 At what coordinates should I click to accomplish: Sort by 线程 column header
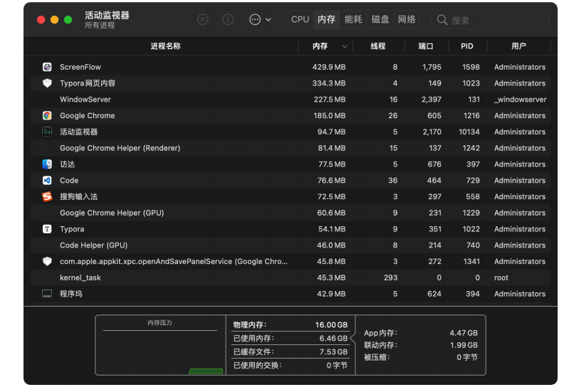point(377,46)
